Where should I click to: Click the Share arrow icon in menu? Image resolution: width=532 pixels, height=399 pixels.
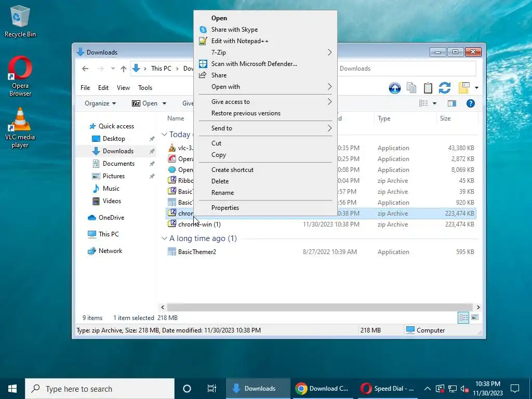point(203,75)
